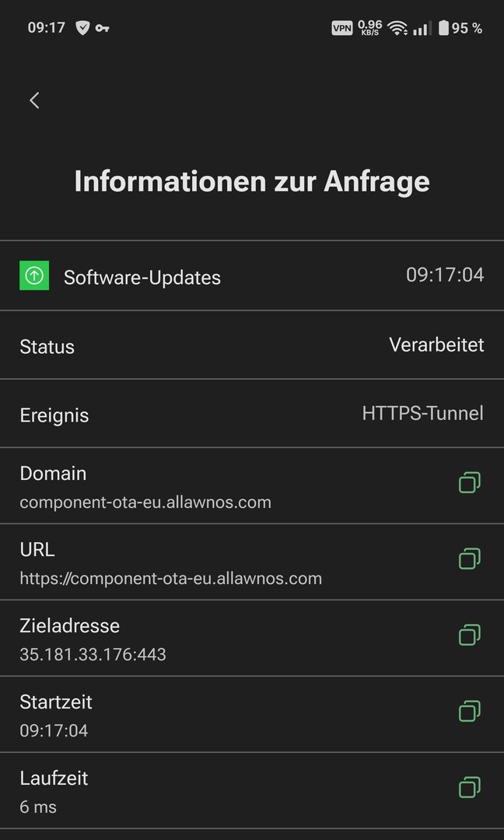Viewport: 504px width, 840px height.
Task: Copy the Laufzeit value
Action: [469, 788]
